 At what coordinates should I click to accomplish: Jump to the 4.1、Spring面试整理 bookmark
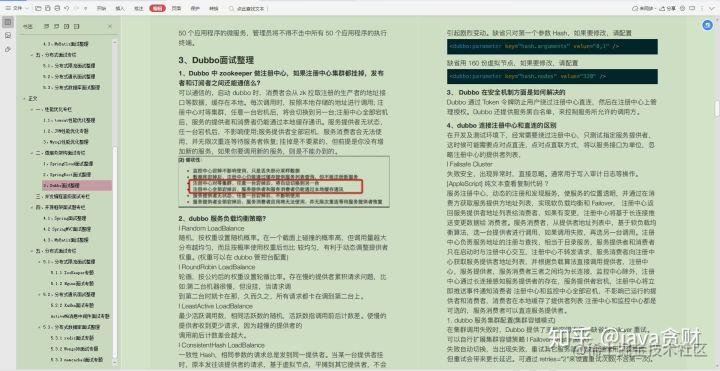tap(64, 218)
